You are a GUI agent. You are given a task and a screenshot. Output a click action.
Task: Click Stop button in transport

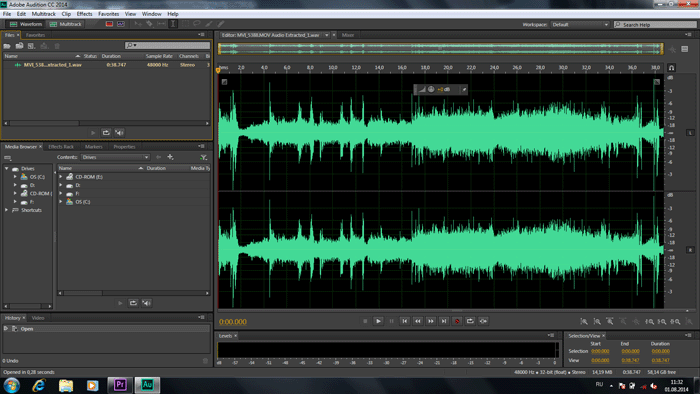365,321
